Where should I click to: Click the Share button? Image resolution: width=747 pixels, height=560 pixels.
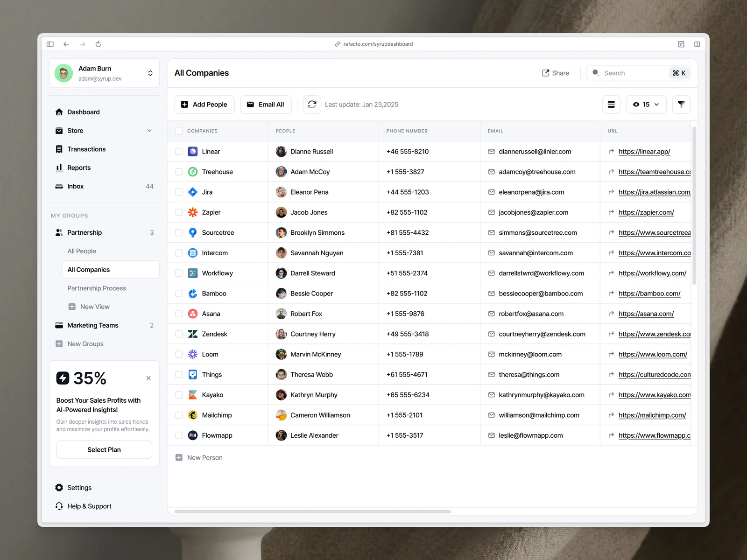[x=556, y=73]
